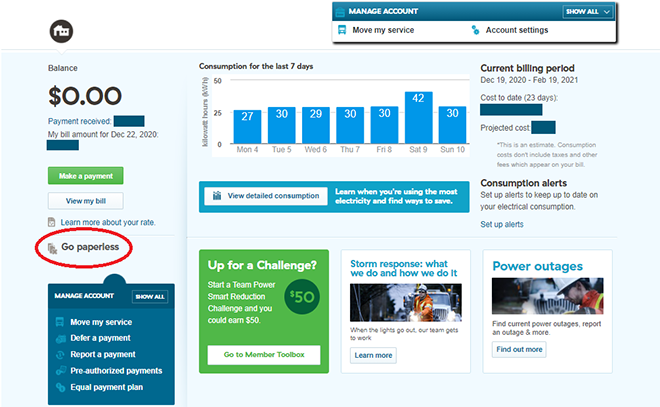Click the sidebar Move my service icon
Screen dimensions: 660x407
(59, 322)
